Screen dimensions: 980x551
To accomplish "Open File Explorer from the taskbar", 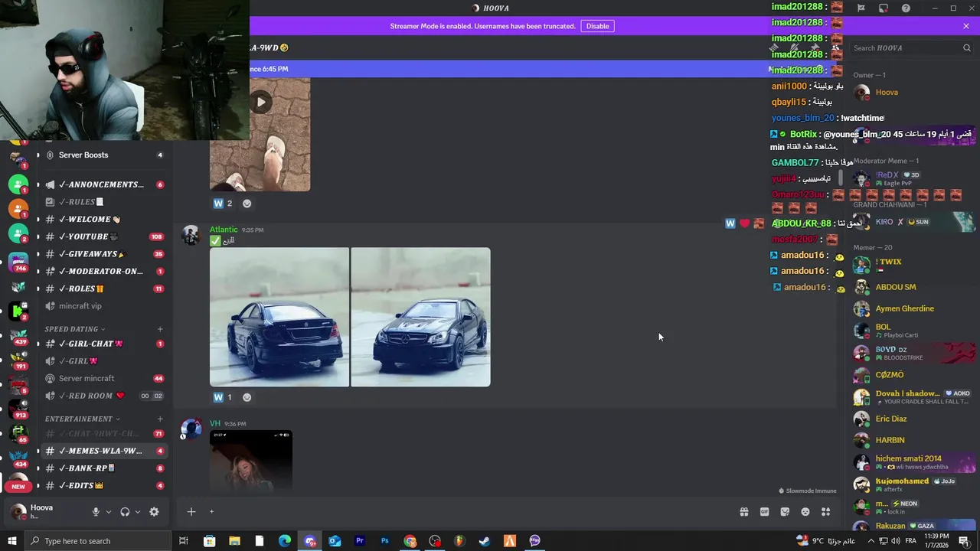I will click(234, 541).
